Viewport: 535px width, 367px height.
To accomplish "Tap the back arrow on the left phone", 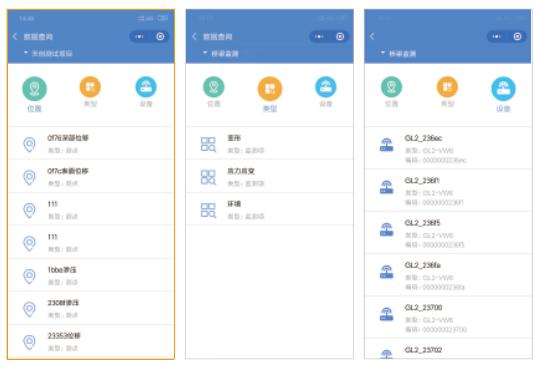I will point(15,36).
